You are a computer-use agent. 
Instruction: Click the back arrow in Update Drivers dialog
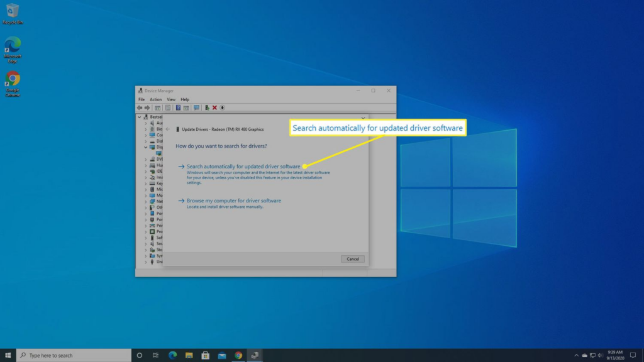tap(167, 129)
